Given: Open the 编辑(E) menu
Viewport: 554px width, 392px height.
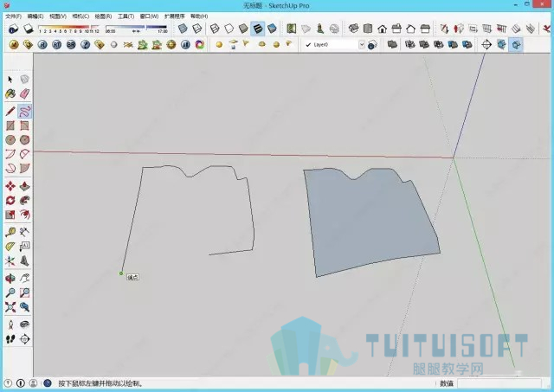Looking at the screenshot, I should coord(35,16).
